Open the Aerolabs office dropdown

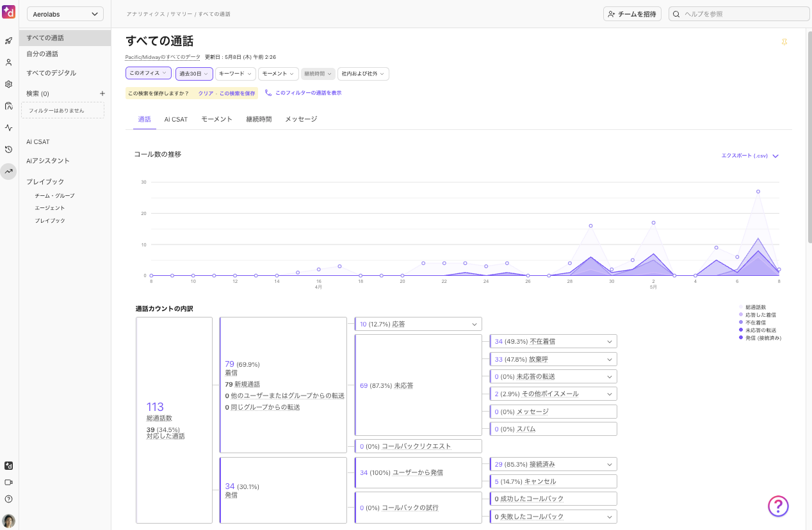(65, 14)
